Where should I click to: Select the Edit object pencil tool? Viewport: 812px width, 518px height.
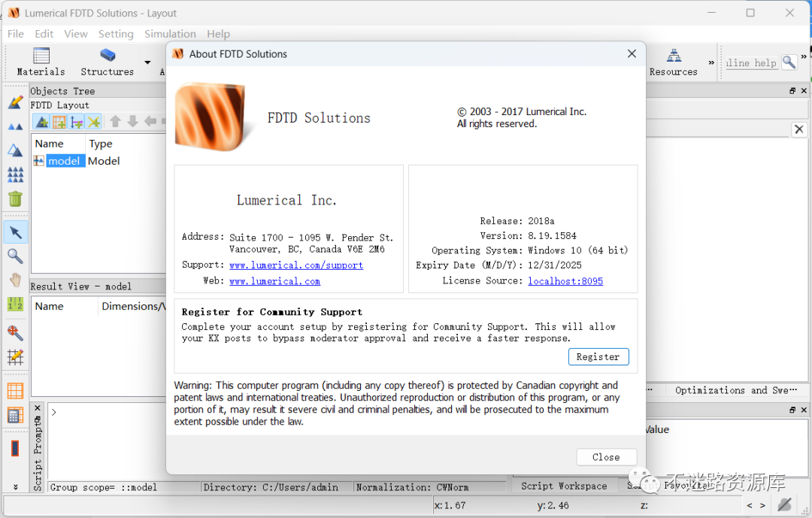pyautogui.click(x=15, y=102)
